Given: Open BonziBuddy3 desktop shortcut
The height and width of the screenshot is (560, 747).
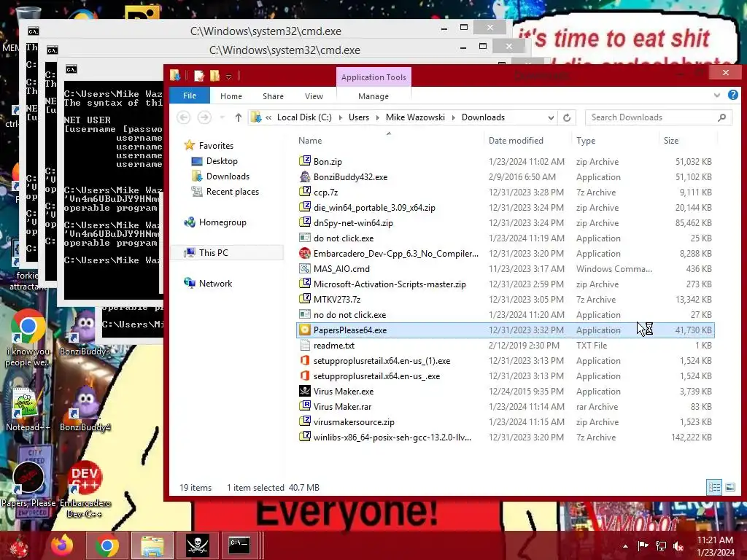Looking at the screenshot, I should click(x=85, y=332).
